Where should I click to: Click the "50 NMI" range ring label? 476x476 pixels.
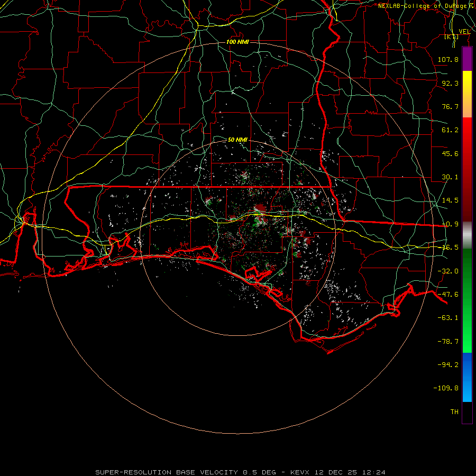tap(237, 140)
